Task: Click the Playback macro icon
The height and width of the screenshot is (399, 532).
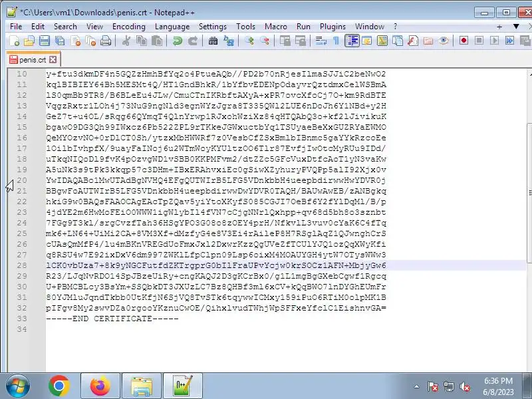Action: click(x=494, y=41)
